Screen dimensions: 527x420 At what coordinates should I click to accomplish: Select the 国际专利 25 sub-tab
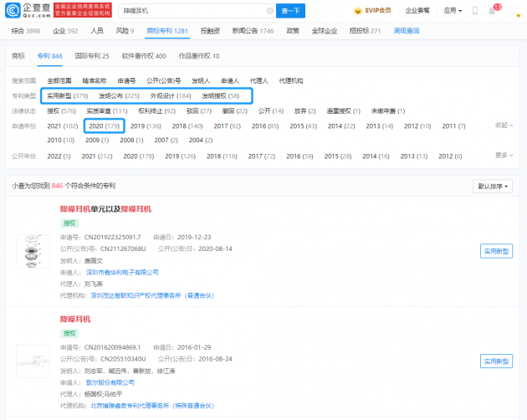(x=92, y=56)
